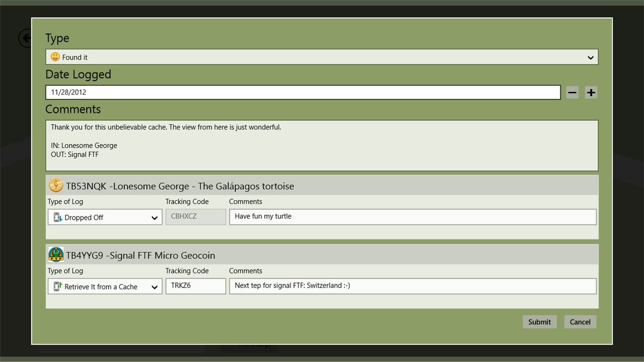The width and height of the screenshot is (644, 362).
Task: Click the tracking code field TRKZ6
Action: click(x=196, y=286)
